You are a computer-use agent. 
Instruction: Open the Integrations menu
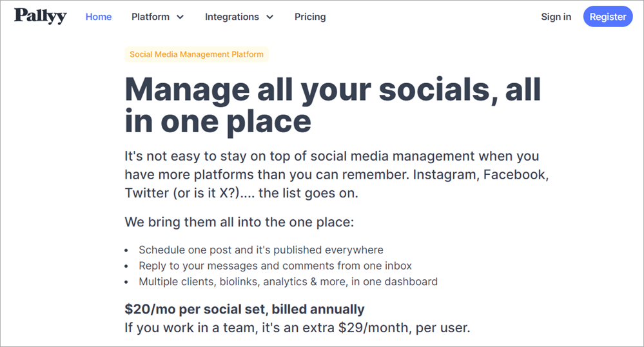[x=232, y=17]
